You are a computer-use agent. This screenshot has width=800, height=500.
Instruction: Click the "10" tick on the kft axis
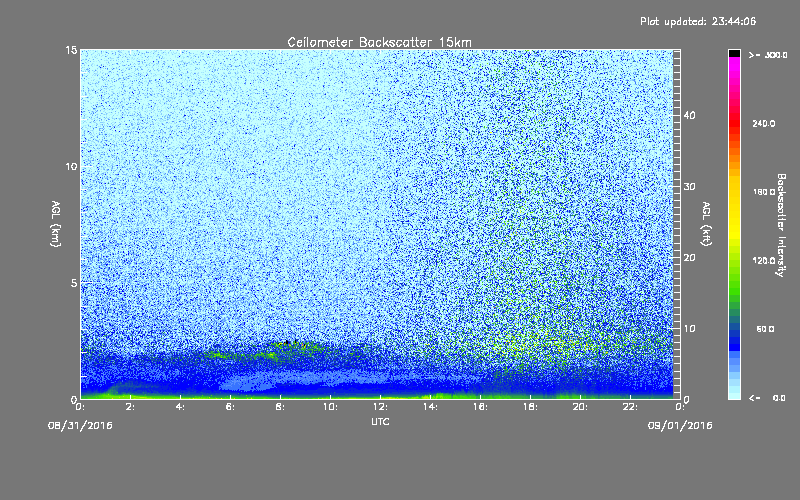point(689,329)
